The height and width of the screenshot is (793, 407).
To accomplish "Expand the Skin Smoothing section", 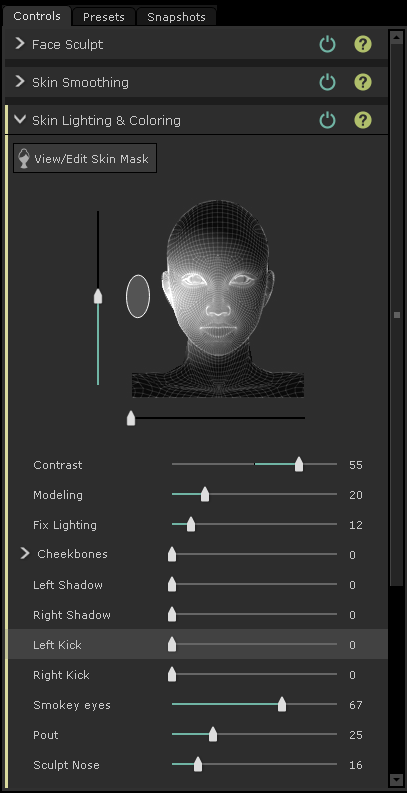I will pyautogui.click(x=20, y=81).
